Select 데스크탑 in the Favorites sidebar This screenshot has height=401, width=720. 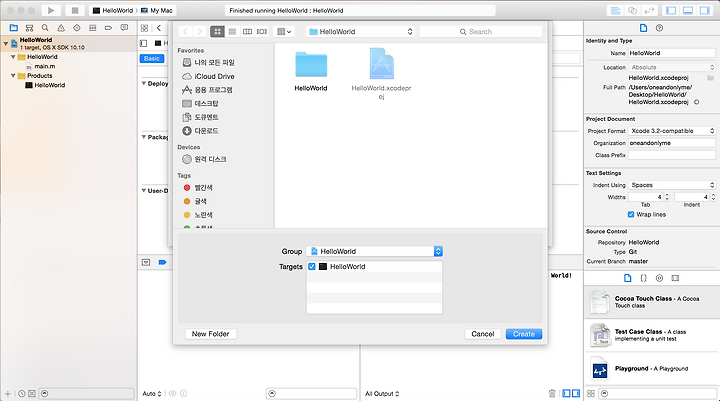tap(200, 103)
